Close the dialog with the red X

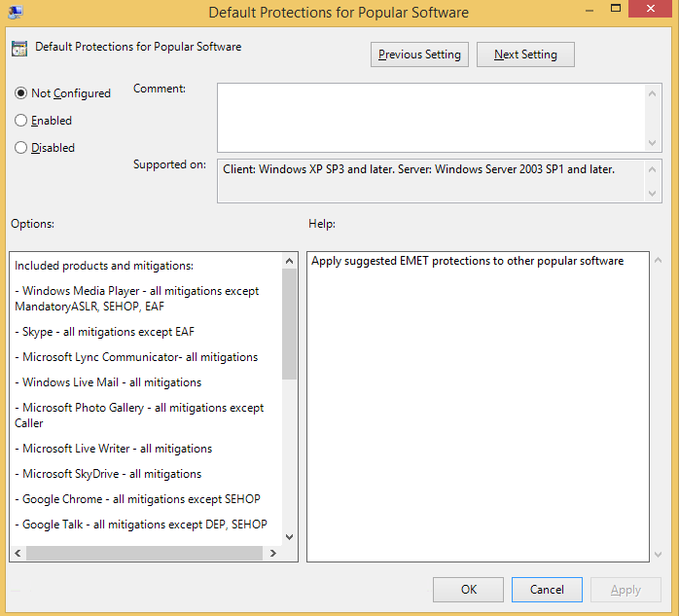pos(650,9)
